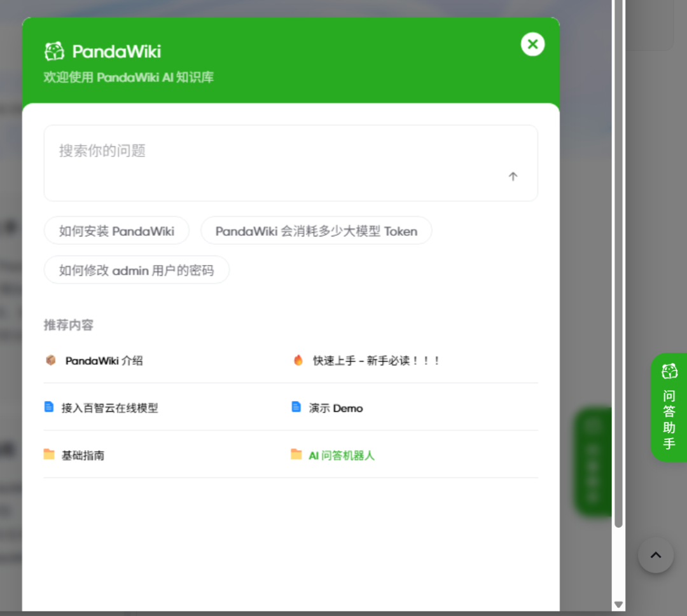Viewport: 687px width, 616px height.
Task: Open the 演示 Demo entry
Action: pos(336,407)
